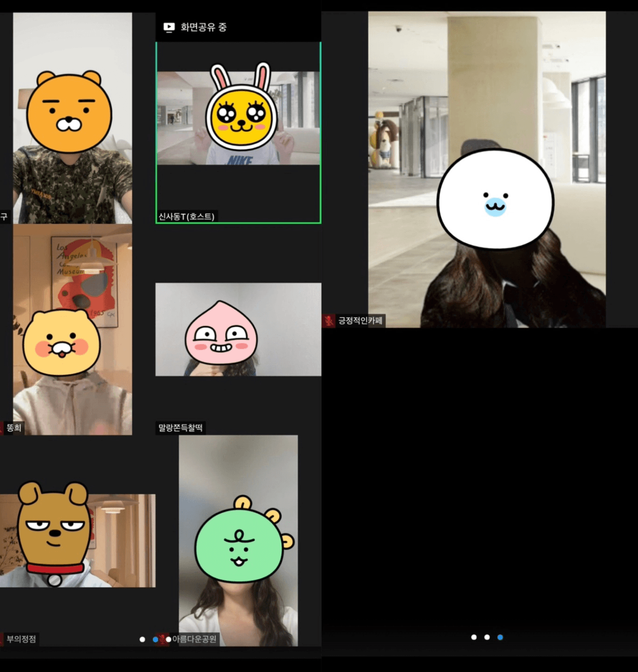638x672 pixels.
Task: Click the screen share icon beside 화면공유 중
Action: tap(169, 28)
